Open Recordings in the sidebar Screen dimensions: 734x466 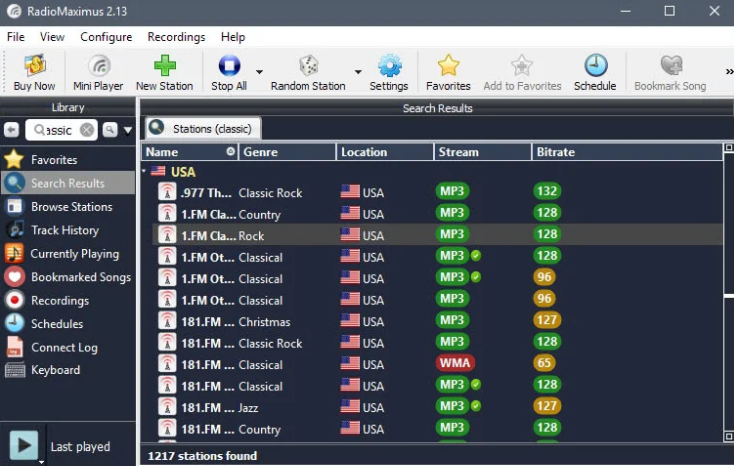point(67,300)
